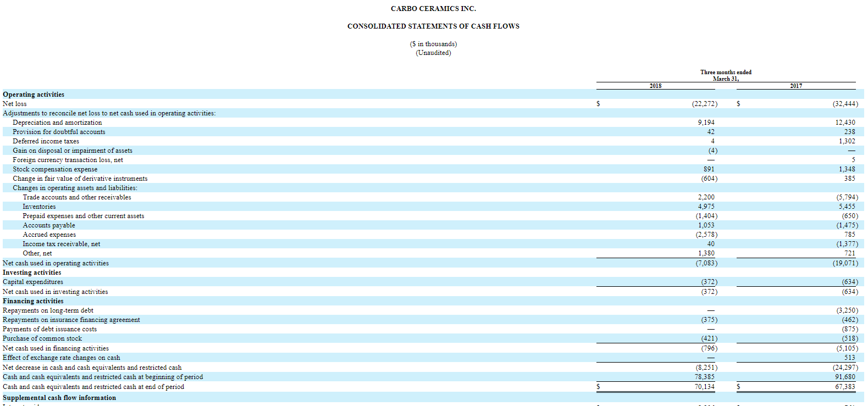Select 'Repayments on insurance financing agreement' label
868x406 pixels.
71,320
